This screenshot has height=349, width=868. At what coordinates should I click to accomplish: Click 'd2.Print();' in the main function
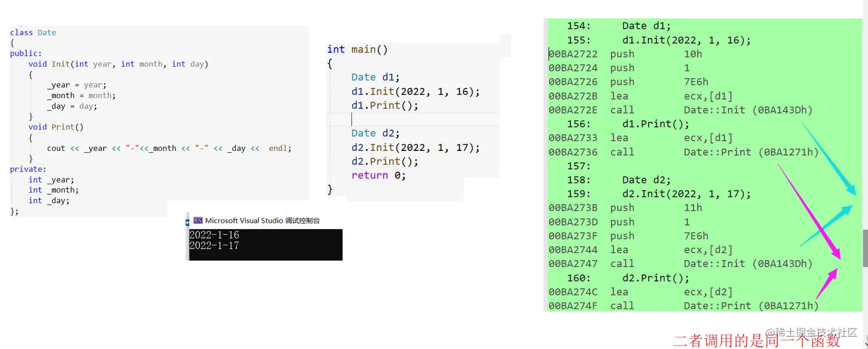click(x=385, y=161)
